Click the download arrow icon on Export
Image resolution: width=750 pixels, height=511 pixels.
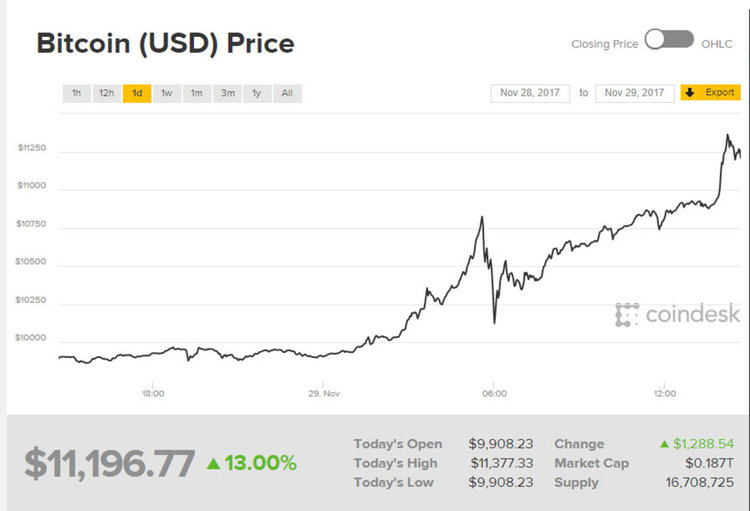[690, 92]
